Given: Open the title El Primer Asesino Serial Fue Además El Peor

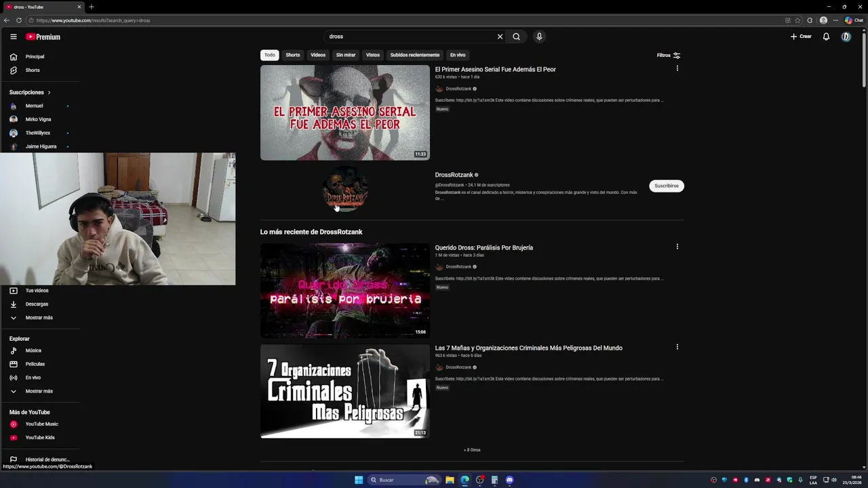Looking at the screenshot, I should (496, 69).
